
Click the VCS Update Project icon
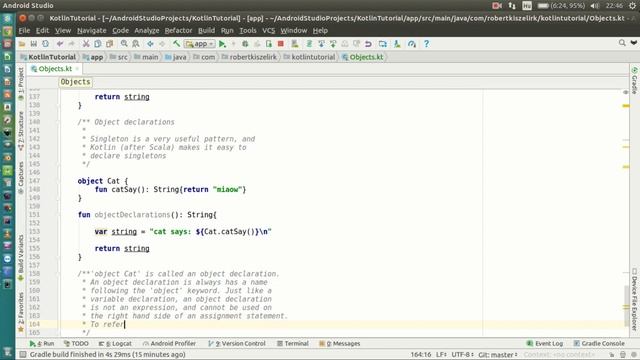pos(321,44)
